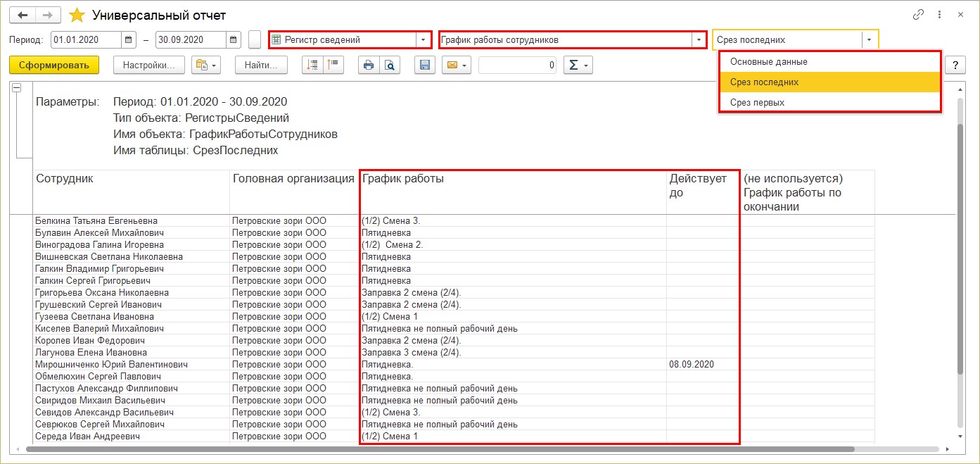The image size is (980, 464).
Task: Toggle the 'Срез последних' table dropdown arrow
Action: (870, 40)
